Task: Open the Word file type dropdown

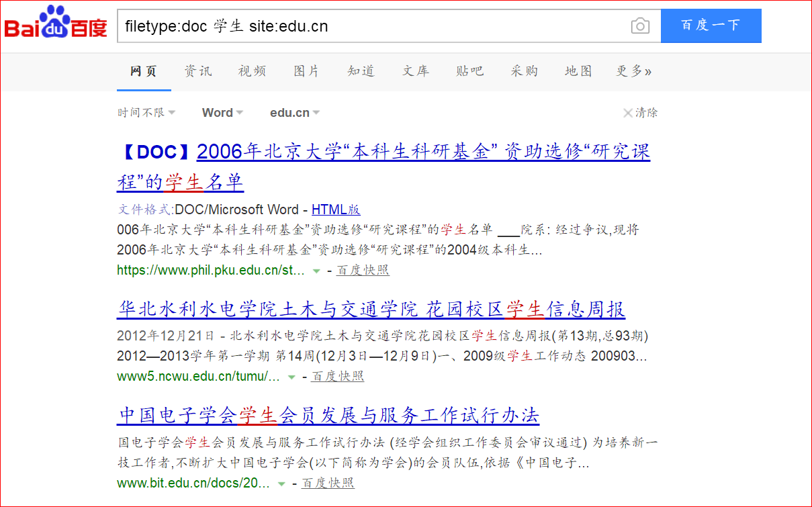Action: (222, 113)
